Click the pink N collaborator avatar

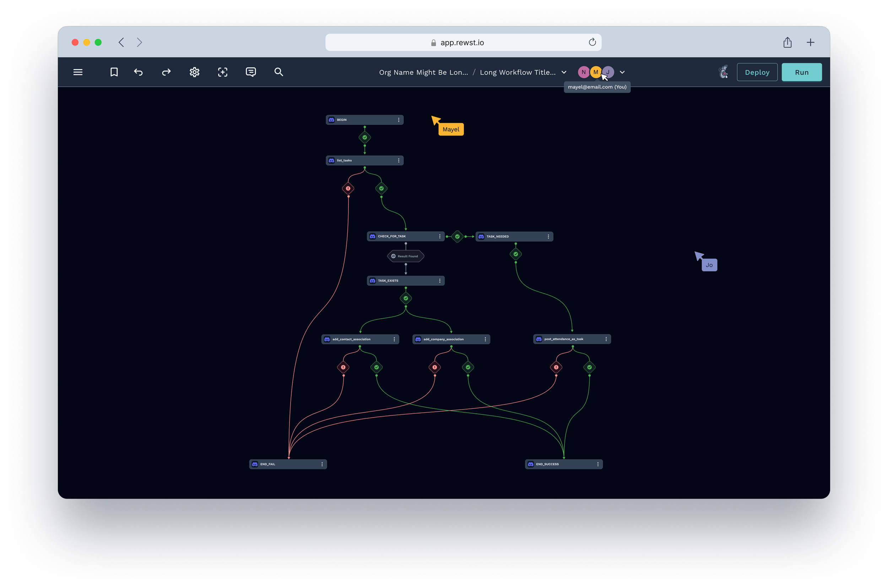583,72
